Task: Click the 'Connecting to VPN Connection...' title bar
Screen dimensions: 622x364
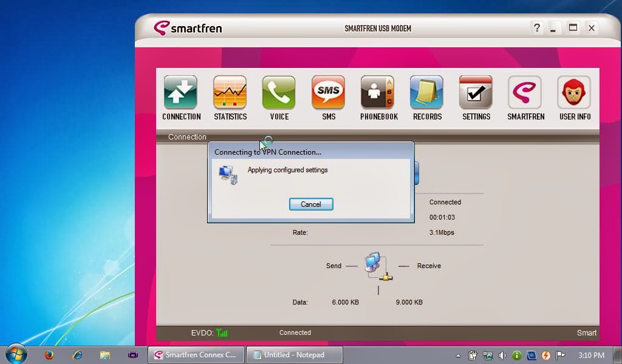Action: point(311,152)
